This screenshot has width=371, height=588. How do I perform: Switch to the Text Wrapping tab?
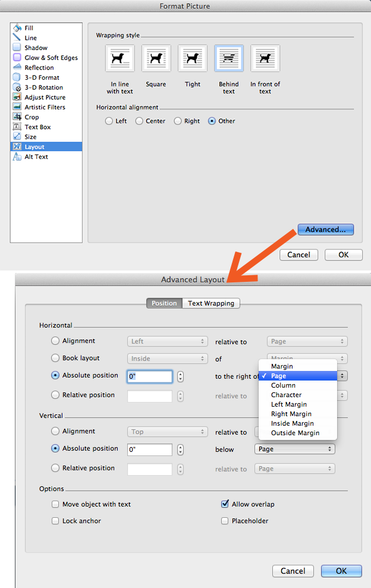click(211, 303)
